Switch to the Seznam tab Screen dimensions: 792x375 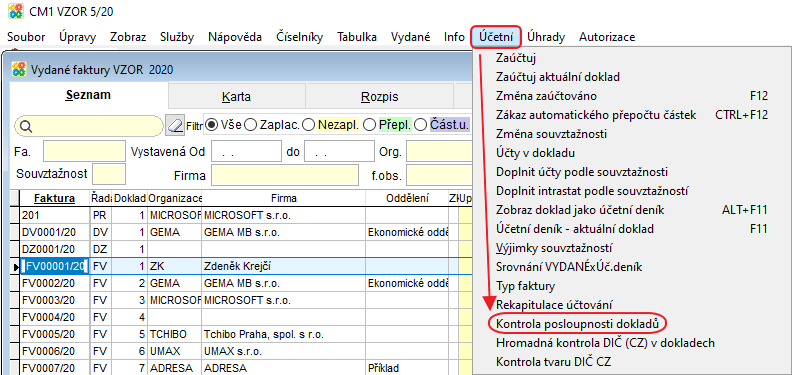[x=88, y=96]
